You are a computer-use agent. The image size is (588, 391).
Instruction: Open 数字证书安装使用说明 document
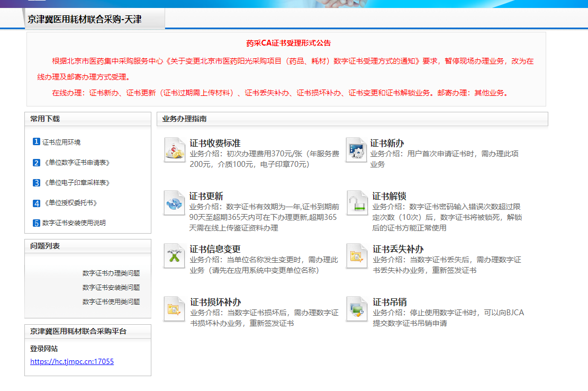click(x=74, y=223)
